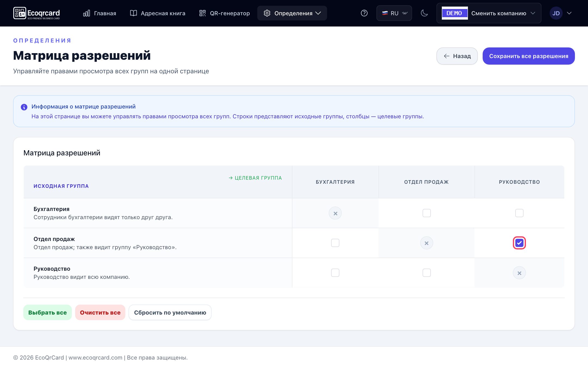The height and width of the screenshot is (368, 588).
Task: Click the Ecoqrcard logo
Action: coord(36,13)
